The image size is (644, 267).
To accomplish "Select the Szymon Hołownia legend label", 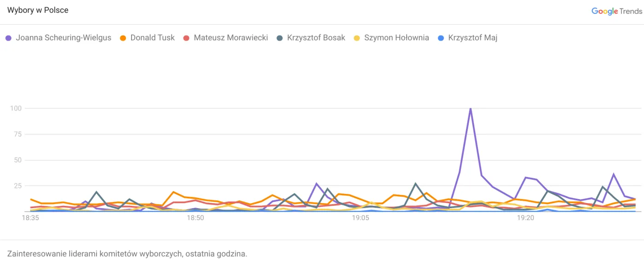I will tap(397, 38).
